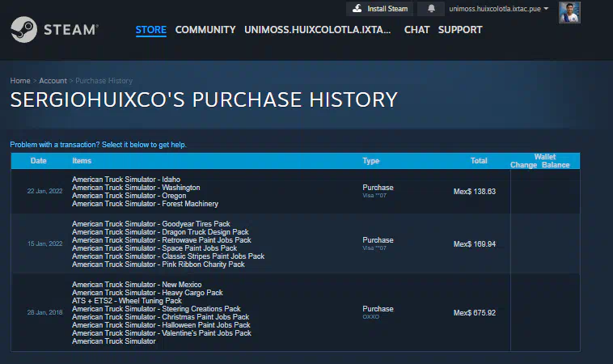Click the Mex$ 675.92 total
613x364 pixels.
tap(475, 313)
